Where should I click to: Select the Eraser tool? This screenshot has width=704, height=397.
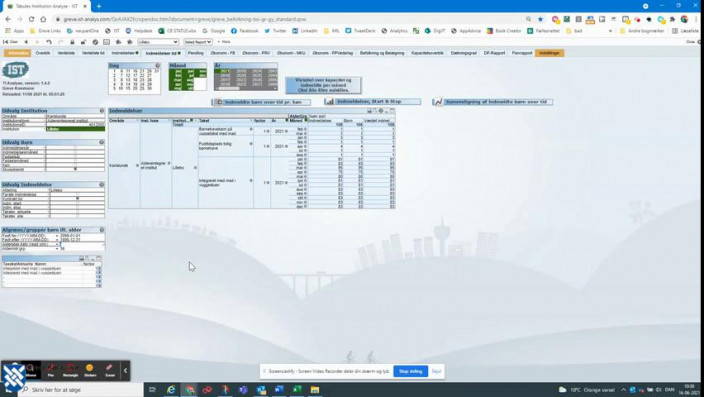click(x=110, y=370)
